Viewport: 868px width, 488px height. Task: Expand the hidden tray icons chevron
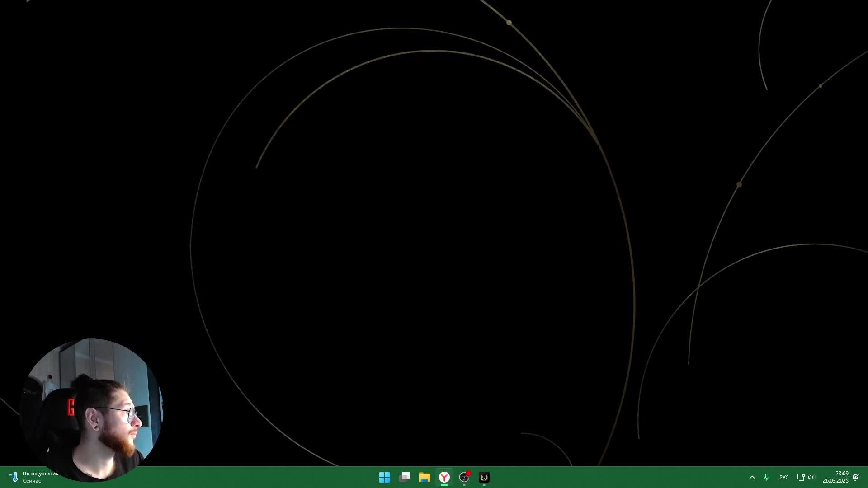click(x=752, y=477)
